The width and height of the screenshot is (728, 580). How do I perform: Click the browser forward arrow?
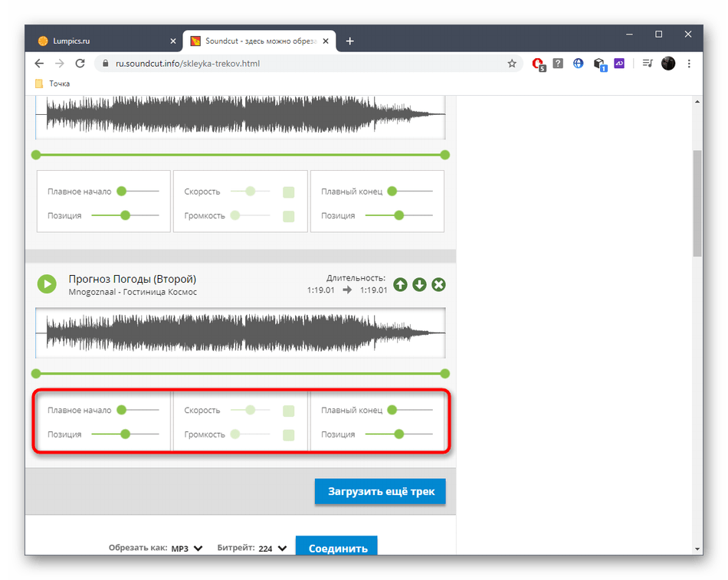click(60, 64)
